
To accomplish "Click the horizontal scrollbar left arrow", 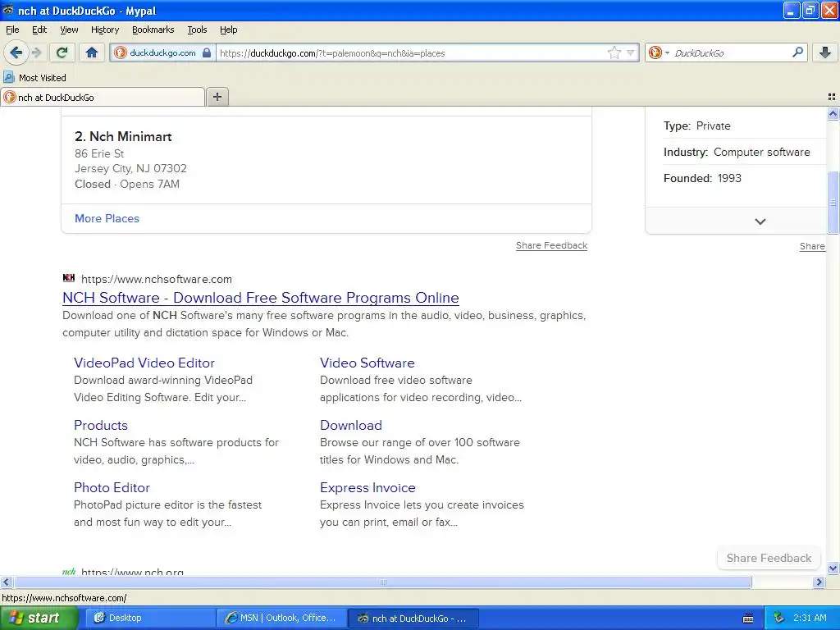I will pos(6,582).
